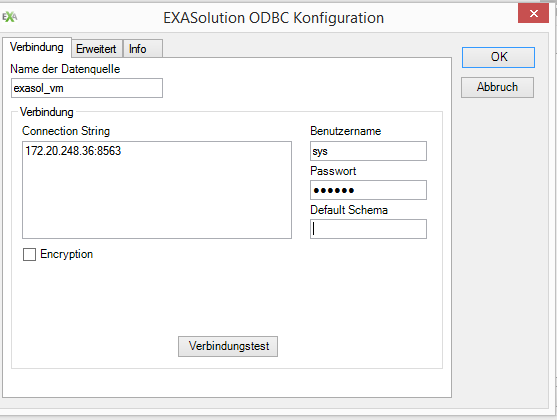Confirm settings with the OK button

pyautogui.click(x=498, y=57)
